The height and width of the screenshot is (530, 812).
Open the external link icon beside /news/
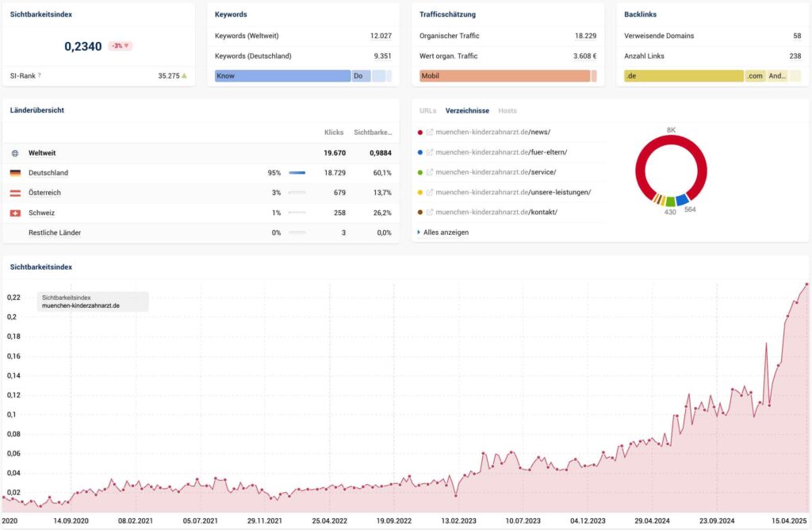pyautogui.click(x=431, y=132)
